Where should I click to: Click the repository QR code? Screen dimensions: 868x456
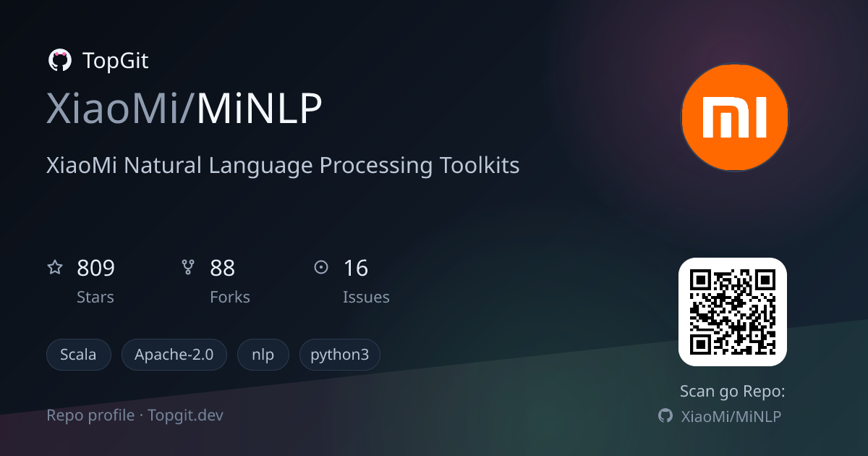pos(733,312)
